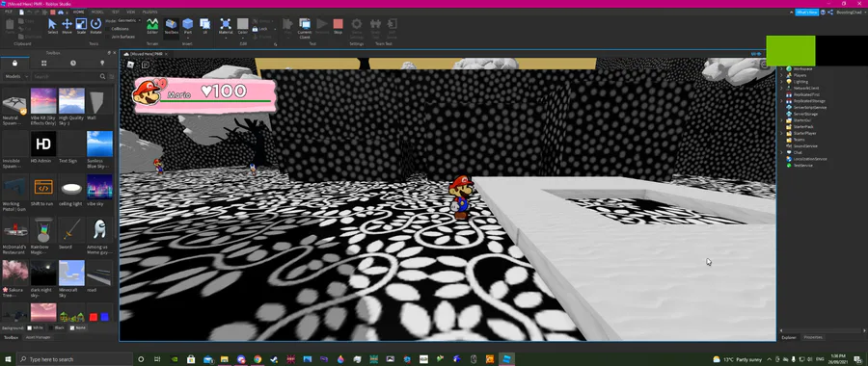
Task: Expand the Workspace tree node
Action: (x=781, y=68)
